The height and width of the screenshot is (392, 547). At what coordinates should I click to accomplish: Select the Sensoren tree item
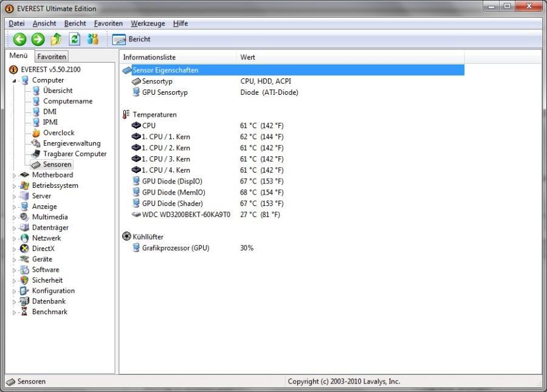[57, 164]
